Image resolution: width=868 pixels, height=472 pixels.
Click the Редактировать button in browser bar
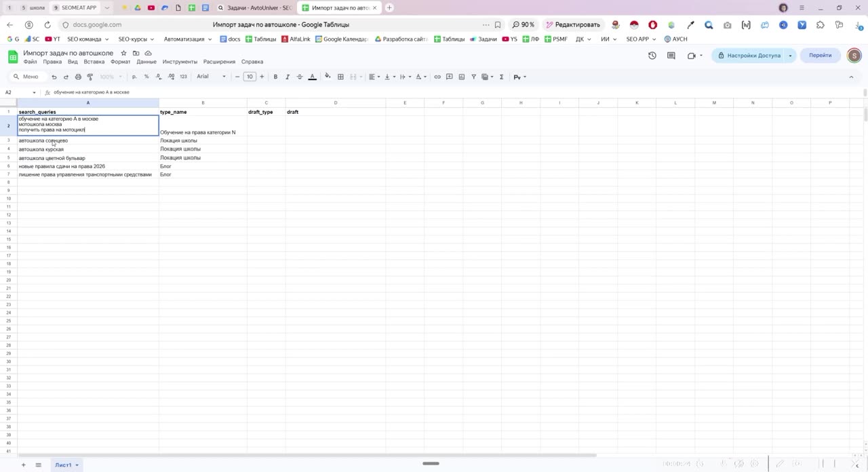572,25
